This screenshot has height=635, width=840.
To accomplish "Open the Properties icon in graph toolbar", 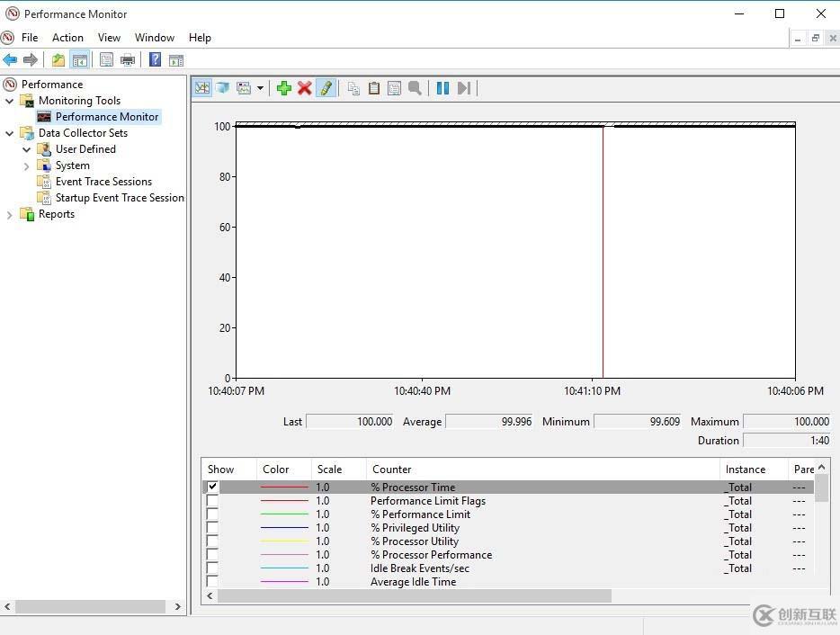I will [394, 88].
